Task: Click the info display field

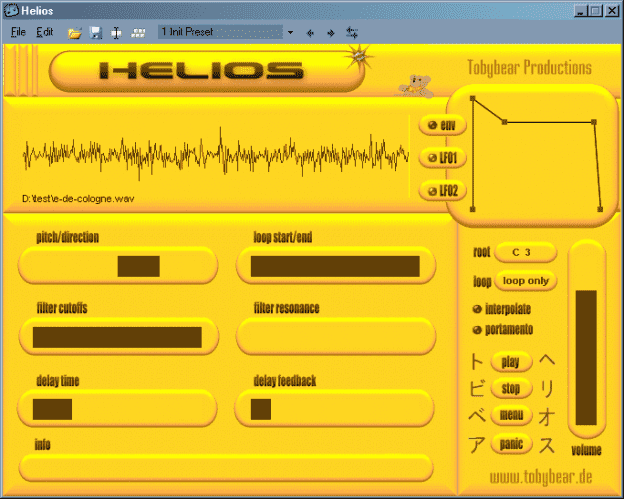Action: click(x=226, y=468)
